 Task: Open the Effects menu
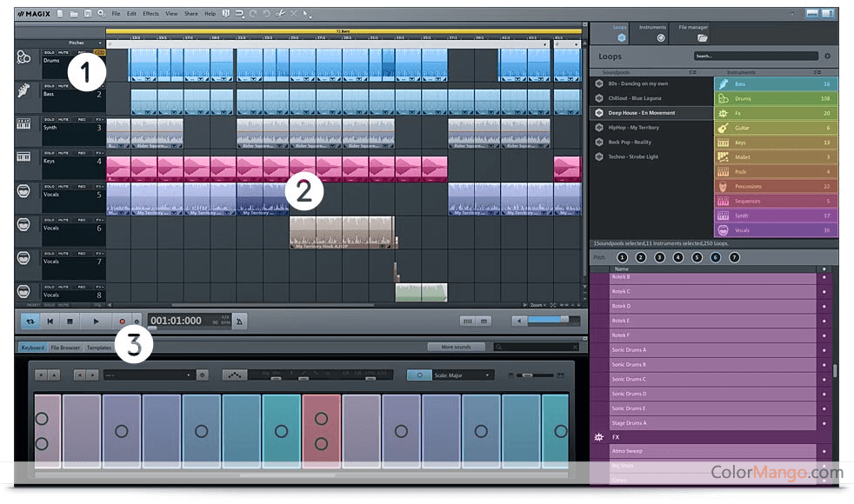click(150, 14)
